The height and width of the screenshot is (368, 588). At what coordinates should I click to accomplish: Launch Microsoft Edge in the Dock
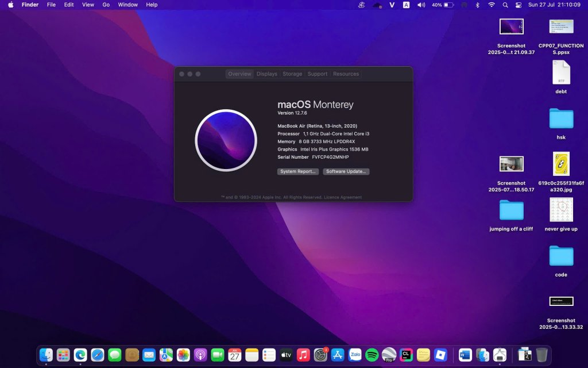click(x=80, y=355)
